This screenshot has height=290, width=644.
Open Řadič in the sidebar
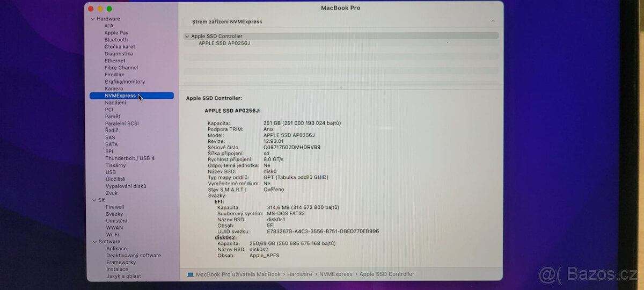112,130
